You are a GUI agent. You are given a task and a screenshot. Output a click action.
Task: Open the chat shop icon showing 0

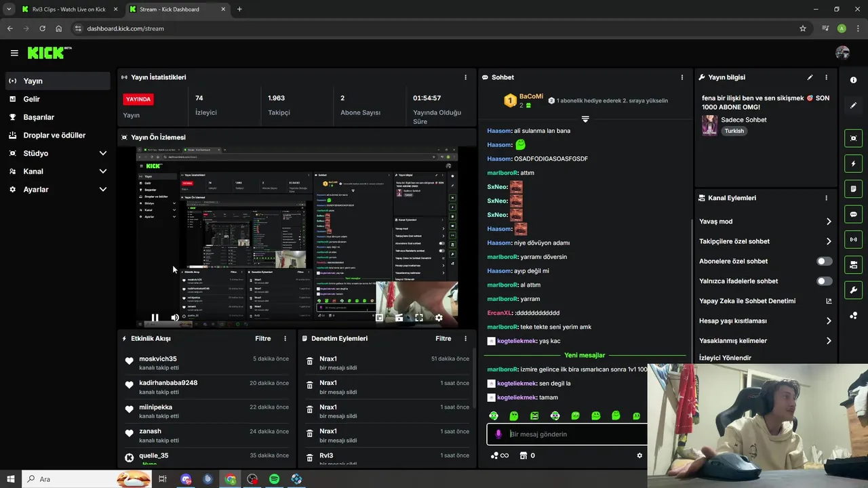[x=527, y=455]
